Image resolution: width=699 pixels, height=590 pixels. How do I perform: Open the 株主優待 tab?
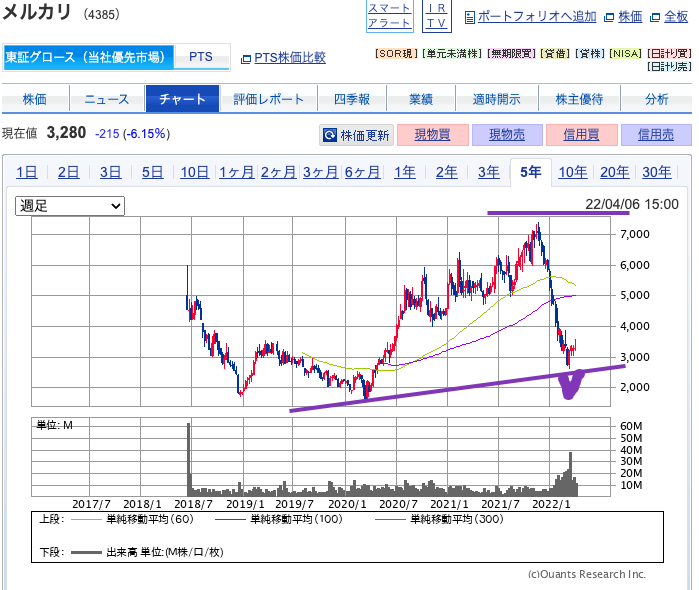(x=580, y=99)
